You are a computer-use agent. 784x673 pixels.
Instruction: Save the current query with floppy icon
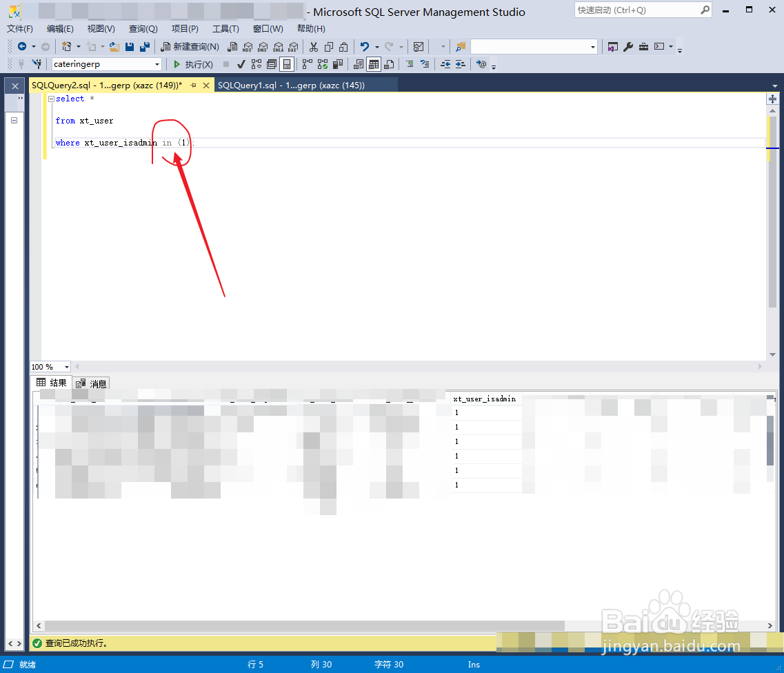130,46
